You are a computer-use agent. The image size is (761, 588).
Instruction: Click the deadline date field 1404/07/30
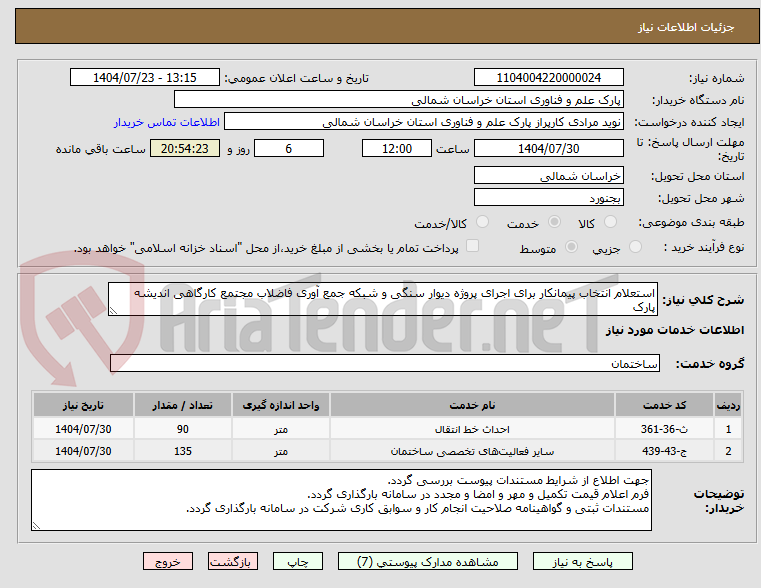point(549,148)
